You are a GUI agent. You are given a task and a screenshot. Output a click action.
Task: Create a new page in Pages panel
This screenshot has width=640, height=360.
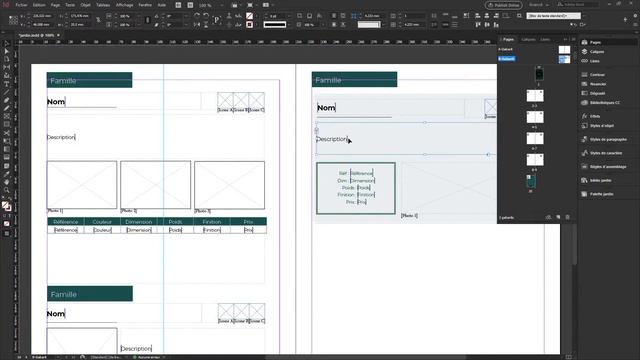(558, 218)
